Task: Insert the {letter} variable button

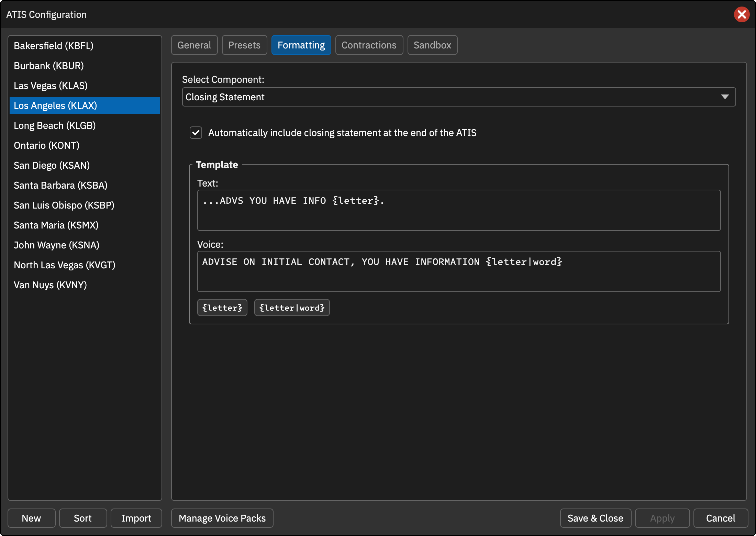Action: (x=222, y=308)
